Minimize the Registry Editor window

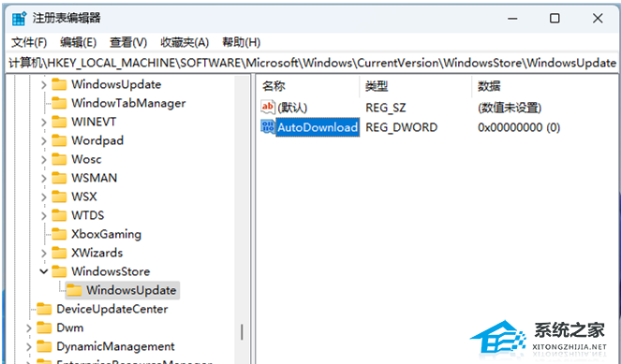click(x=512, y=19)
